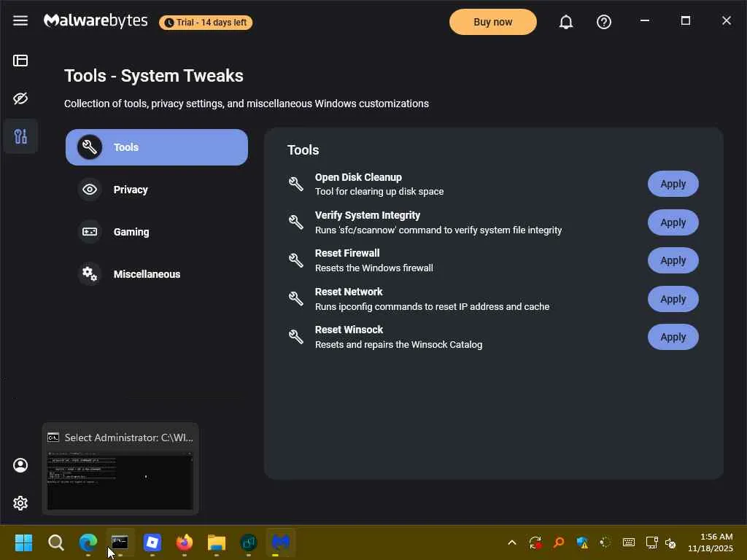Open Microsoft Edge from the taskbar
This screenshot has height=560, width=747.
(88, 542)
